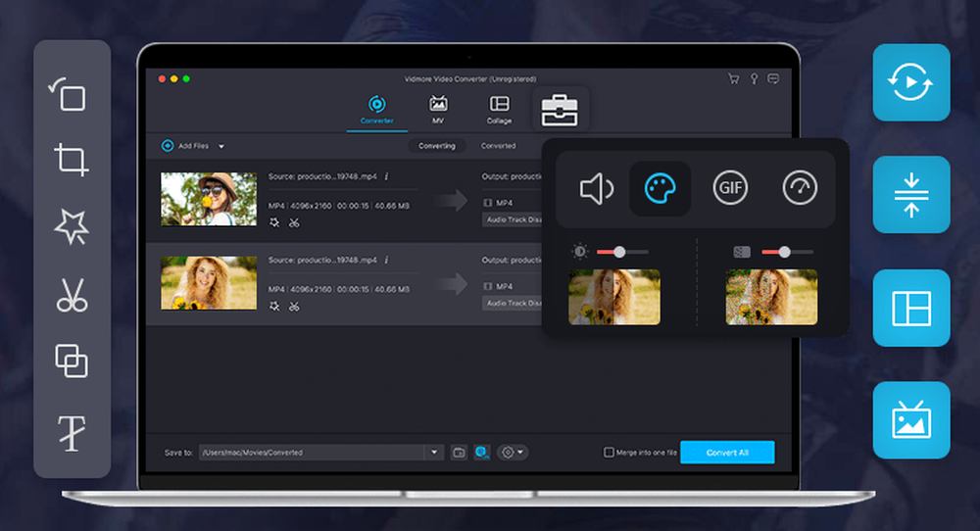Select the sunglasses woman video thumbnail
The width and height of the screenshot is (980, 531).
[x=209, y=199]
